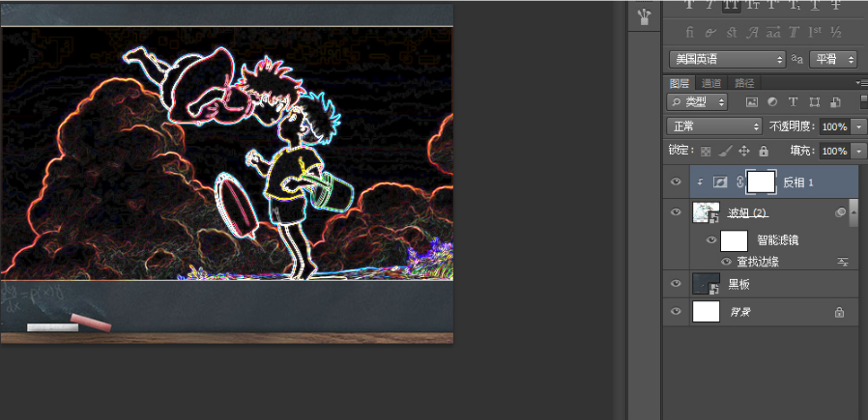868x420 pixels.
Task: Filter layers by adjustment layers icon
Action: 772,102
